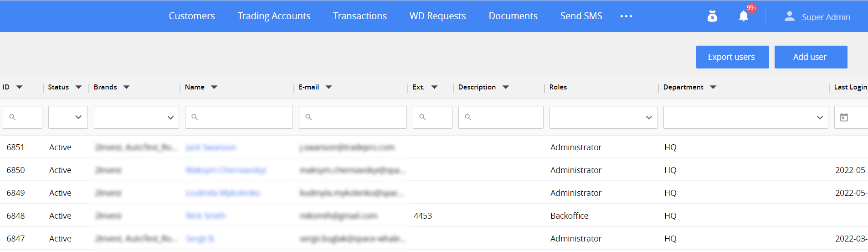Open the Transactions menu item
This screenshot has height=252, width=868.
(x=360, y=16)
